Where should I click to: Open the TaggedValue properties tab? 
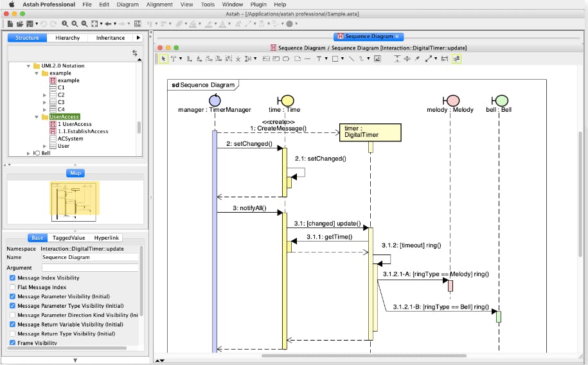click(x=69, y=238)
